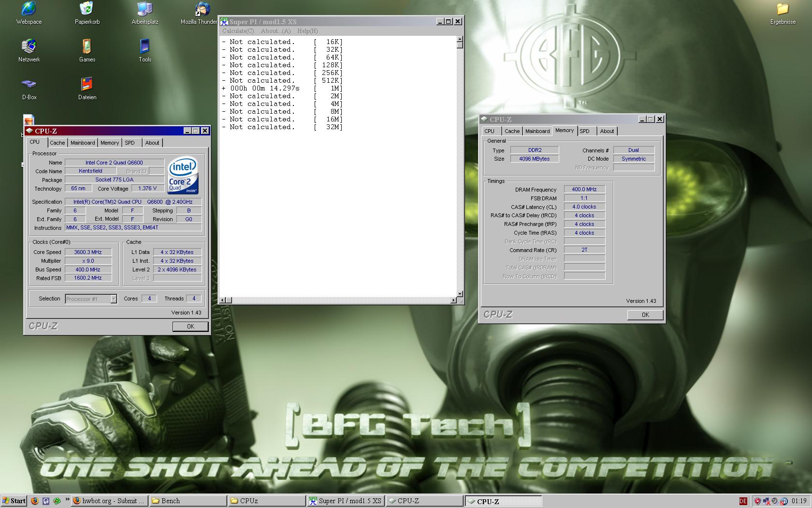Open the Tools desktop icon
This screenshot has width=812, height=508.
(x=145, y=51)
